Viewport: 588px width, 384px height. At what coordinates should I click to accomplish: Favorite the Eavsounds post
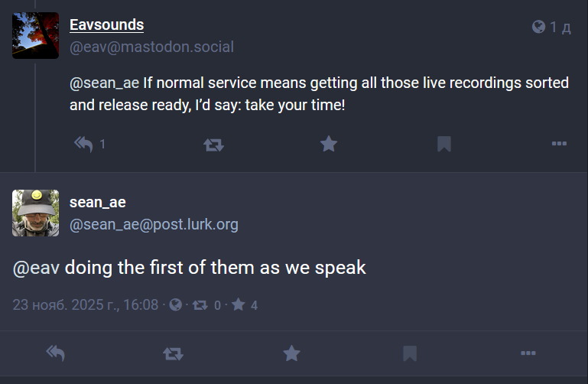329,144
